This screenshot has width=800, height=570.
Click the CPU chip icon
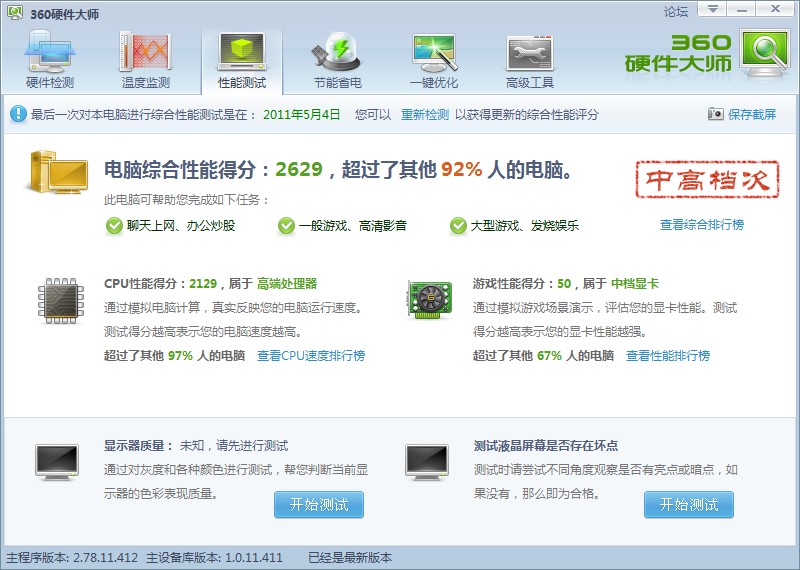point(61,301)
